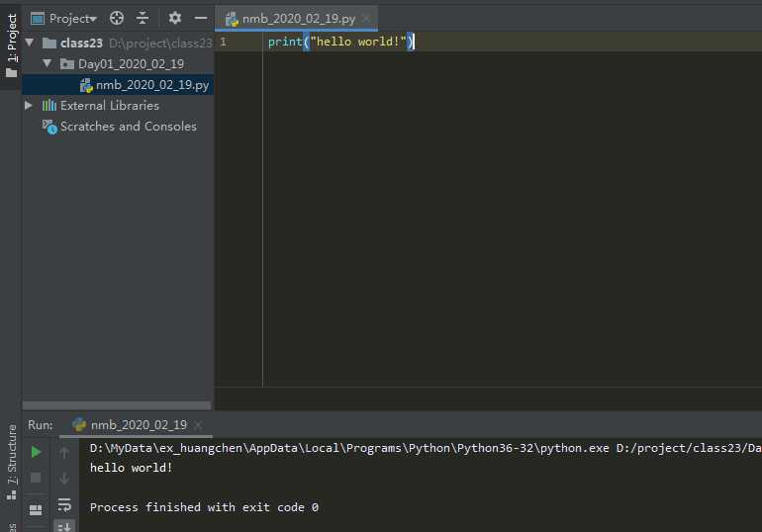Screen dimensions: 762x532
Task: Toggle the 7: Structure side tool window
Action: [12, 462]
